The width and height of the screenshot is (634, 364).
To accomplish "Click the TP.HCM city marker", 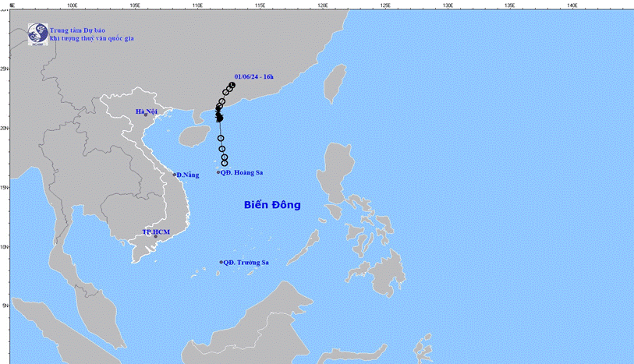I will coord(155,236).
